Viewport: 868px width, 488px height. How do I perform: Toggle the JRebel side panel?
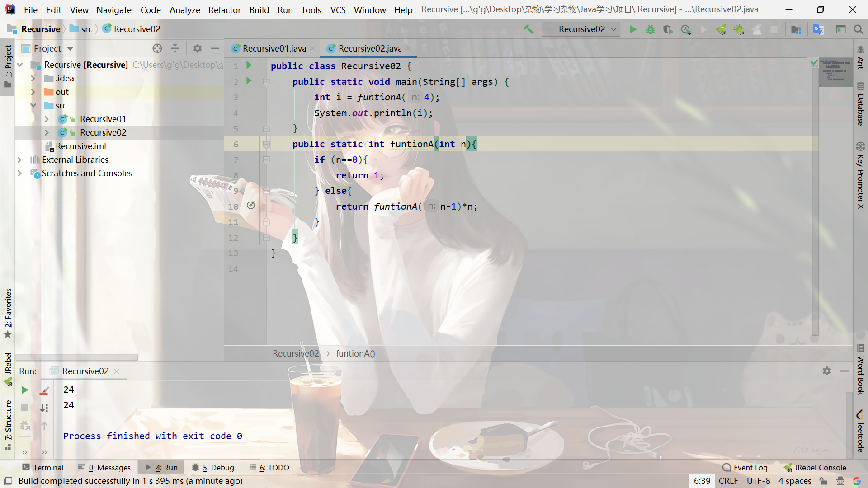click(8, 369)
